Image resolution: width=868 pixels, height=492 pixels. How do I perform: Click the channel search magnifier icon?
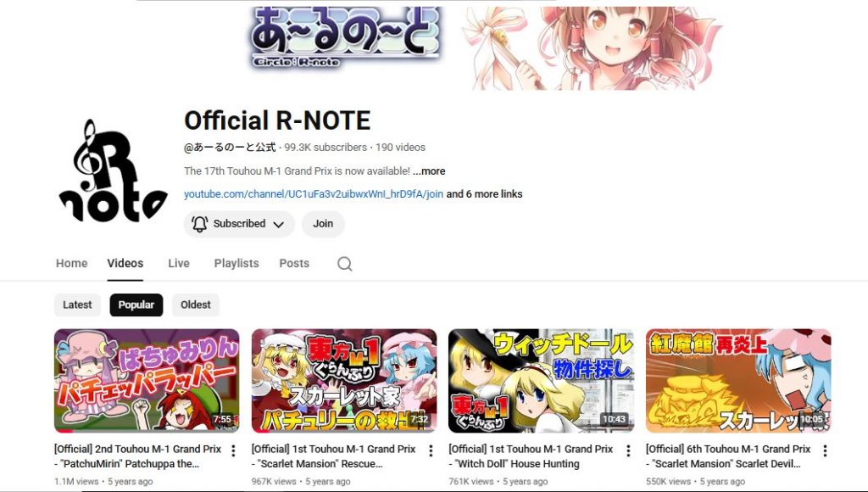click(344, 264)
